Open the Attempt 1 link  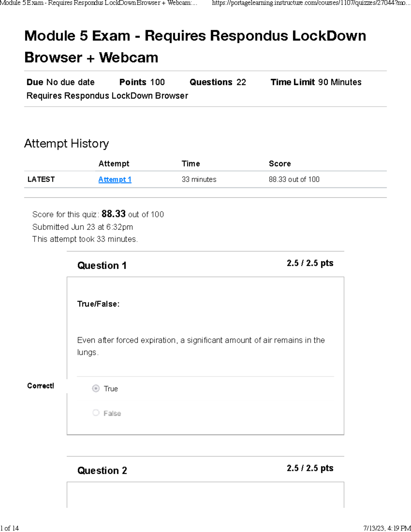pyautogui.click(x=115, y=180)
